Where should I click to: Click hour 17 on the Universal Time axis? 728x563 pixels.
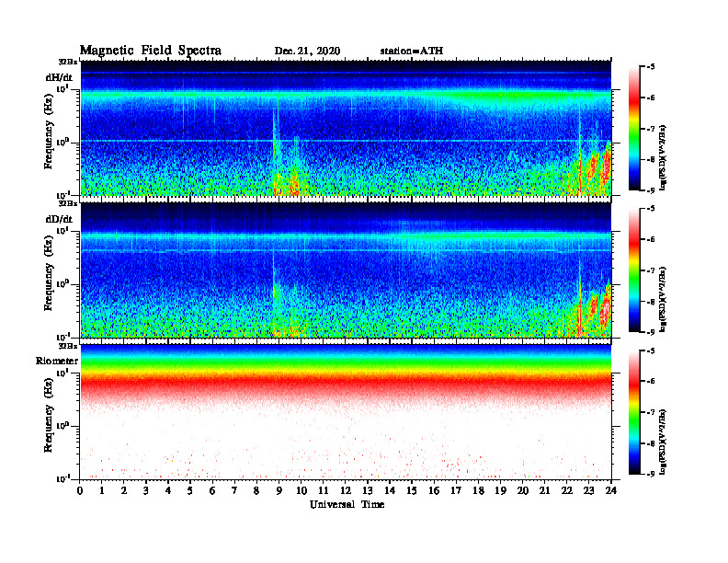[x=456, y=490]
